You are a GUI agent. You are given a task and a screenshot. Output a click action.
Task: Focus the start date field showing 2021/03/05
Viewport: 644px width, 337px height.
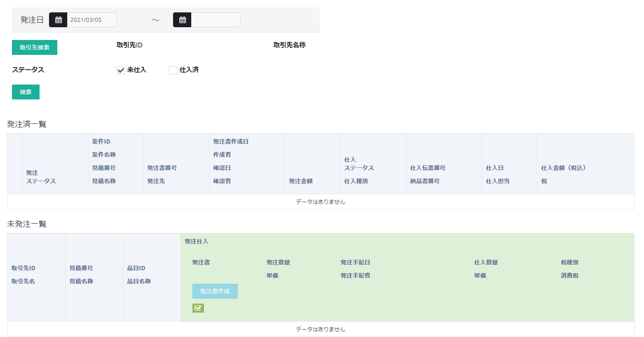coord(91,20)
